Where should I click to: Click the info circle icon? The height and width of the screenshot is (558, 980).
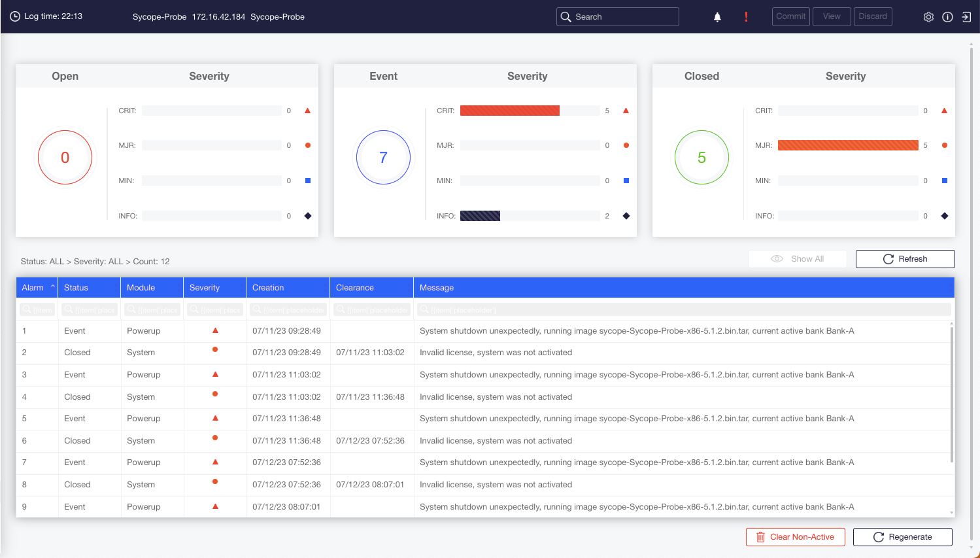point(947,17)
